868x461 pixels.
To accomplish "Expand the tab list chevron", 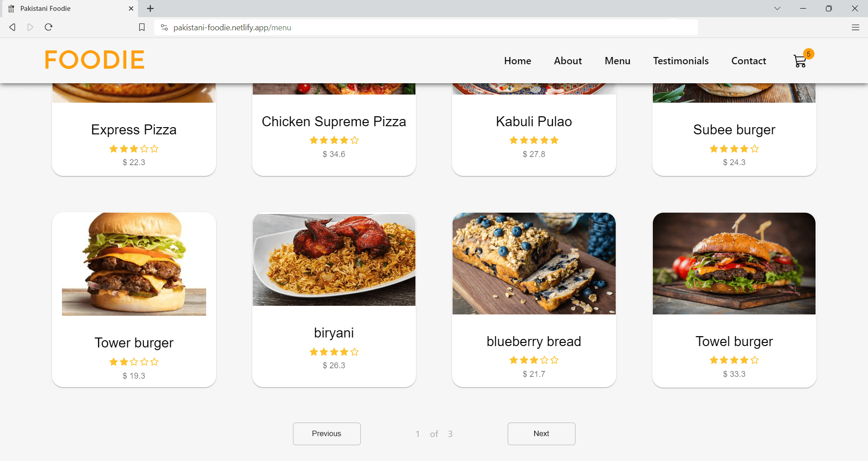I will [777, 9].
